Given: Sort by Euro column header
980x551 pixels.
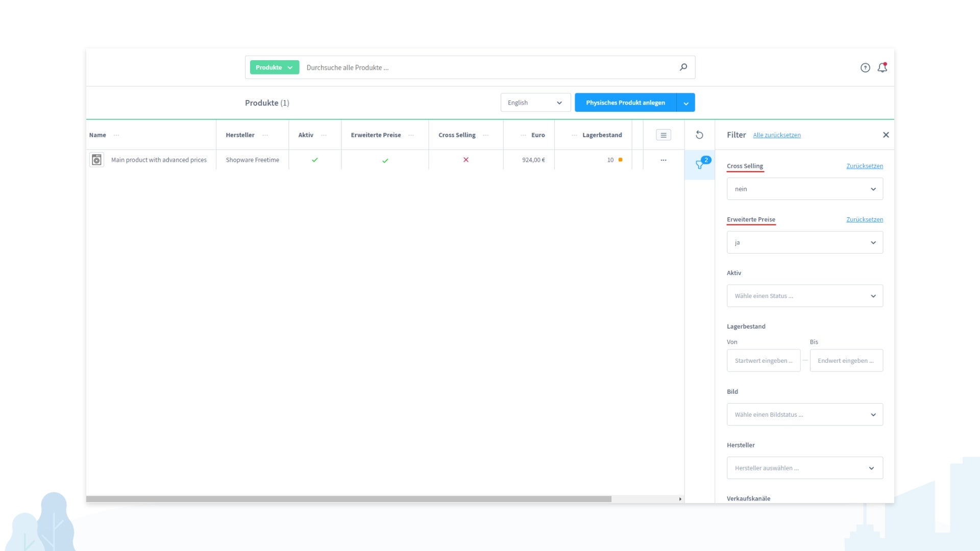Looking at the screenshot, I should coord(538,135).
